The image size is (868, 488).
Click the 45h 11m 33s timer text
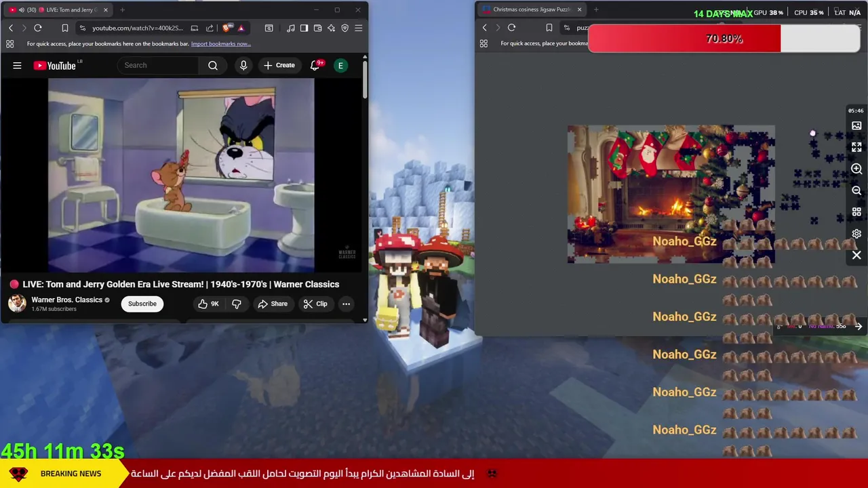(x=62, y=451)
